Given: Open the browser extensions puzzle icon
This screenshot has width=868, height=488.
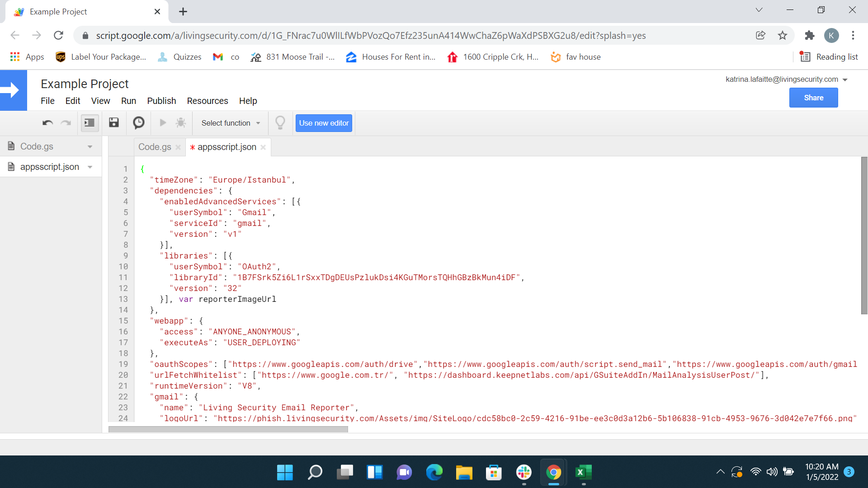Looking at the screenshot, I should pos(809,35).
